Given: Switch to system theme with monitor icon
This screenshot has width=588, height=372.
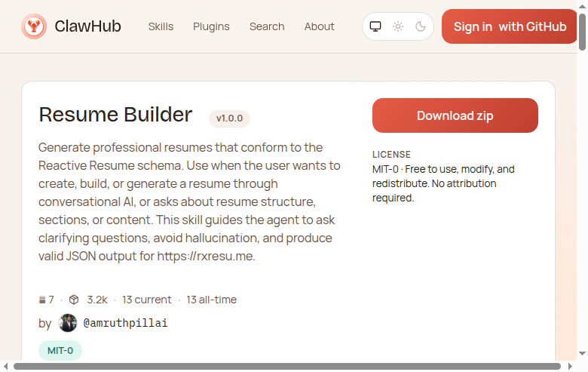Looking at the screenshot, I should (x=375, y=26).
